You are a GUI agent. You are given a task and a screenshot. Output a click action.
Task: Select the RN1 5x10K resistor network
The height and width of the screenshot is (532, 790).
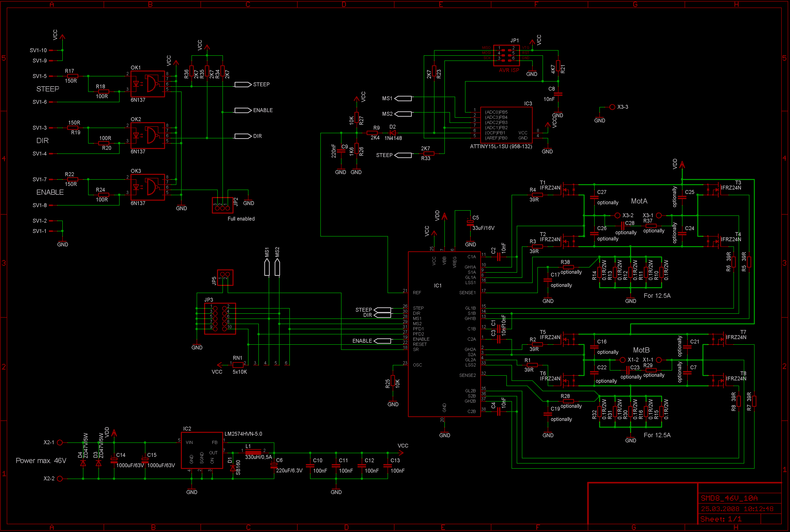coord(238,365)
